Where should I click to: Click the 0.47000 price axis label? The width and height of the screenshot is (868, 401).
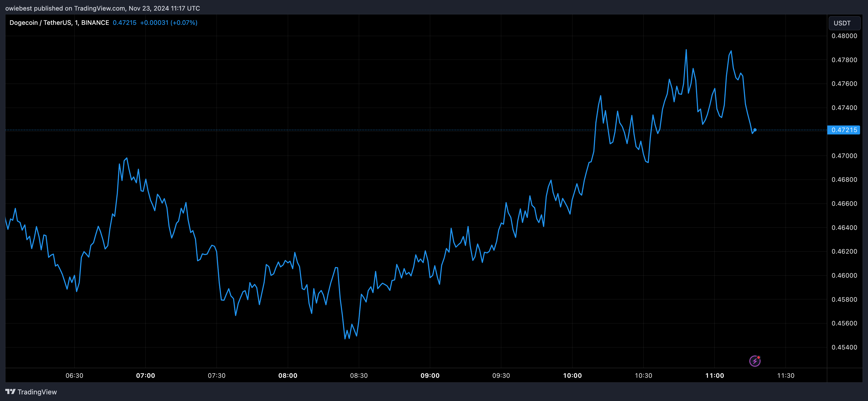(x=844, y=156)
